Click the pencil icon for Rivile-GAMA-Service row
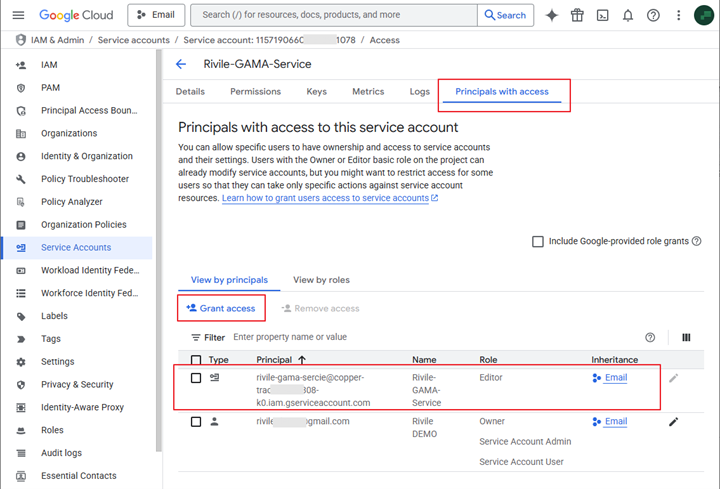 (x=674, y=378)
